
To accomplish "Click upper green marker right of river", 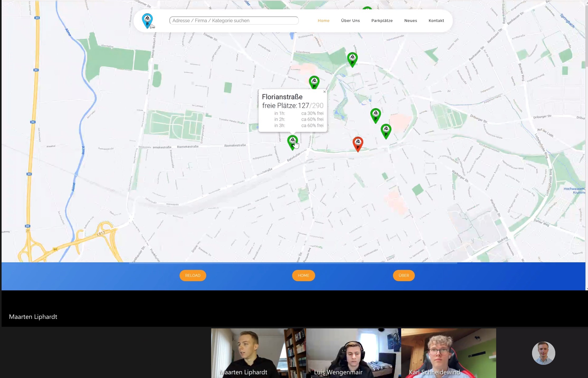I will pos(375,115).
